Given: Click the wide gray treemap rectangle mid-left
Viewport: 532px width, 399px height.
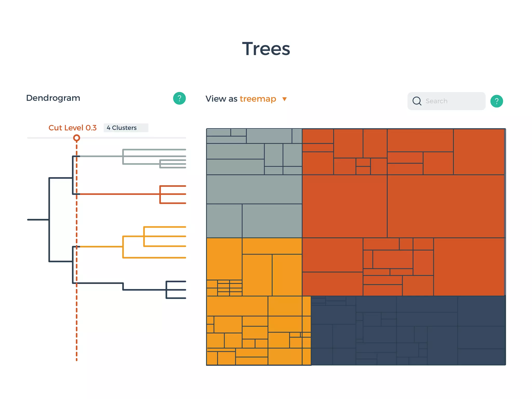Looking at the screenshot, I should click(254, 189).
